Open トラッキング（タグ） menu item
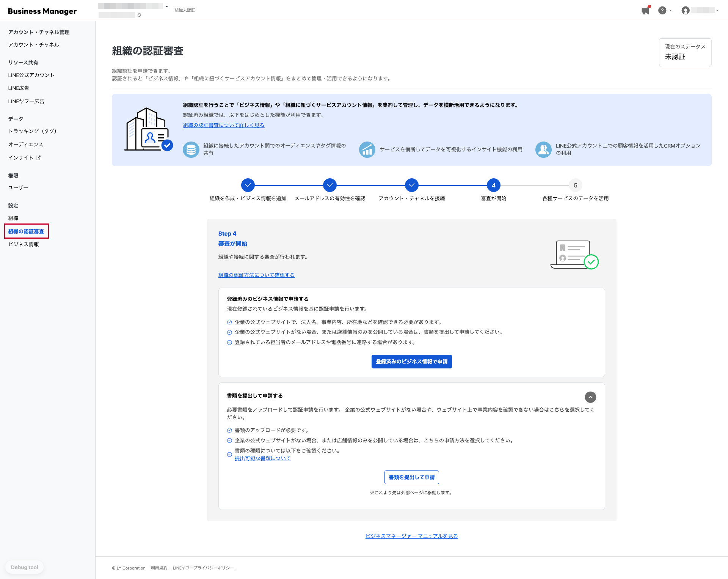 (x=32, y=131)
